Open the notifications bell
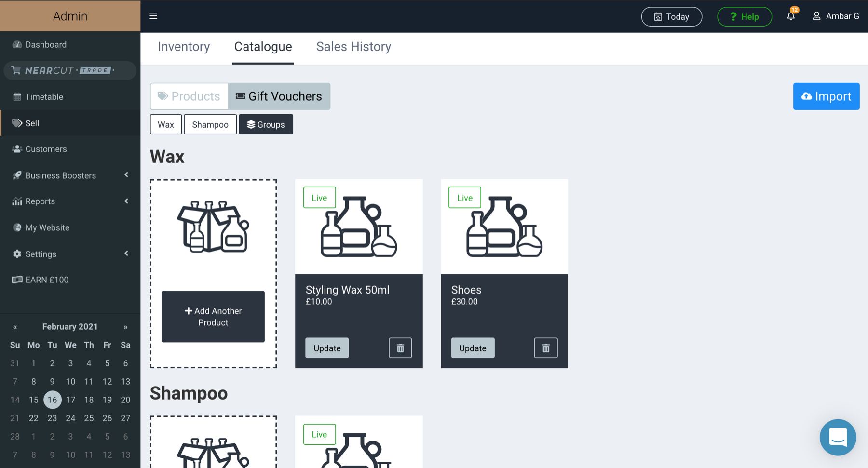Image resolution: width=868 pixels, height=468 pixels. [x=791, y=16]
